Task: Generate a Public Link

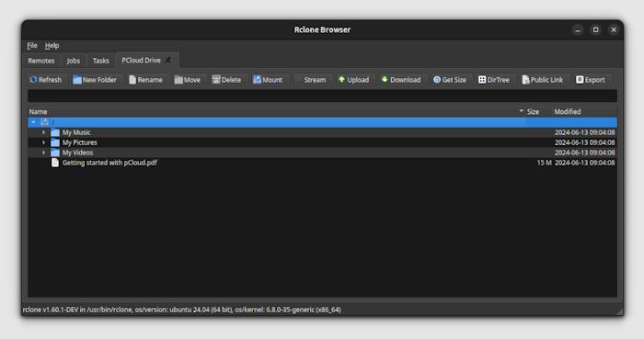Action: (543, 80)
